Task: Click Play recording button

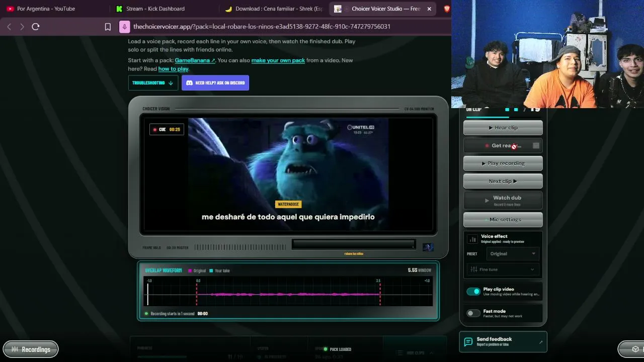Action: click(x=503, y=163)
